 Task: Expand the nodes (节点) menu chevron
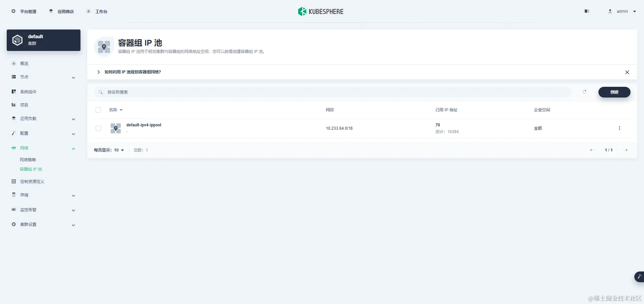(73, 78)
